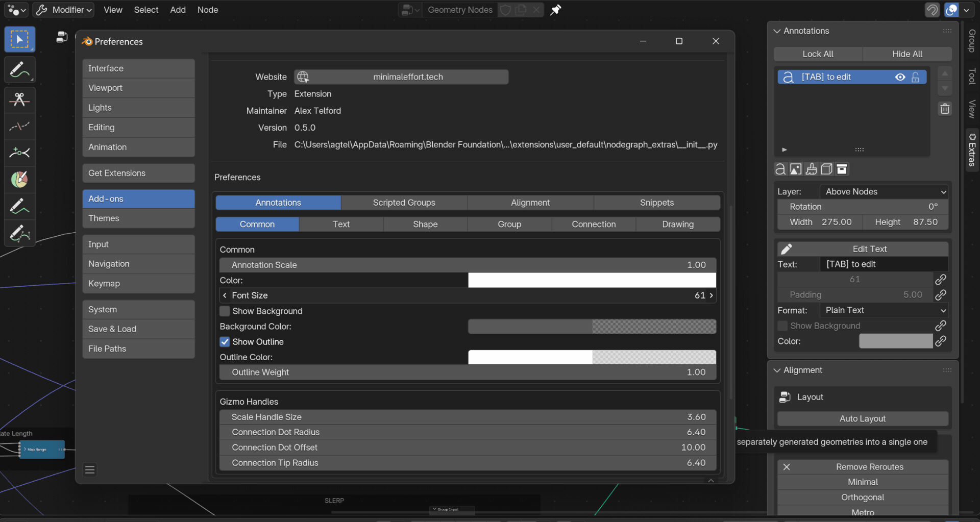
Task: Click the Remove Reroutes button
Action: pos(863,467)
